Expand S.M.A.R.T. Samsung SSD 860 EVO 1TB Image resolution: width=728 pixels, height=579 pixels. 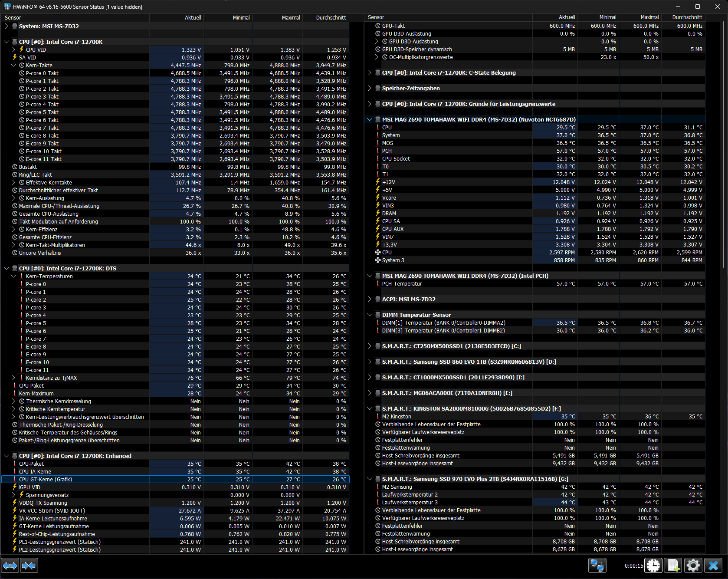click(370, 362)
